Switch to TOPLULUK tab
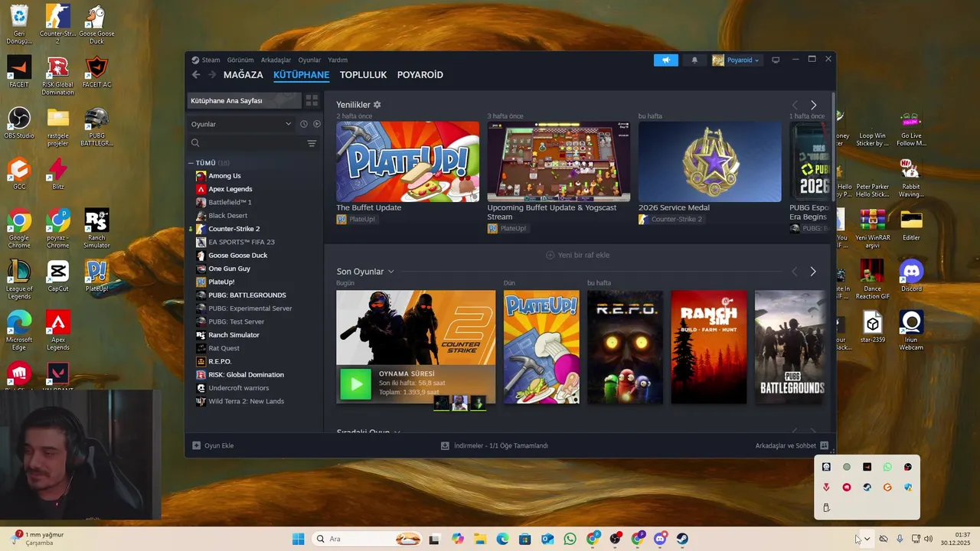Screen dimensions: 980x551 tap(363, 75)
